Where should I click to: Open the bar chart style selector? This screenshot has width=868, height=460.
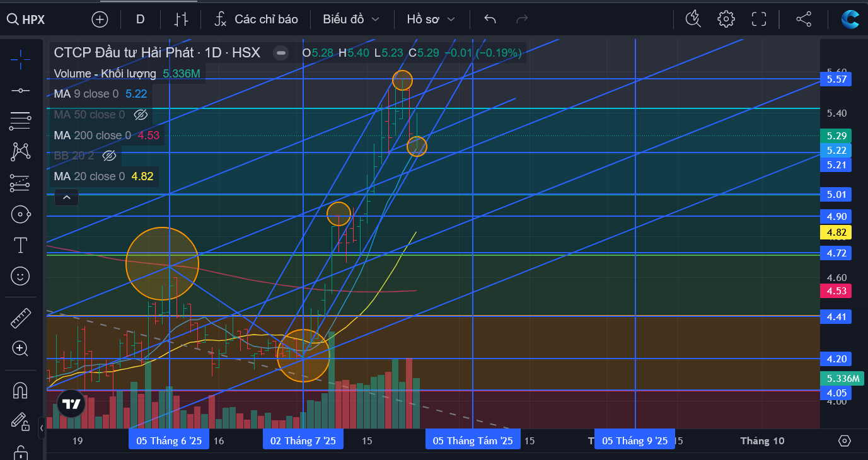click(x=181, y=20)
